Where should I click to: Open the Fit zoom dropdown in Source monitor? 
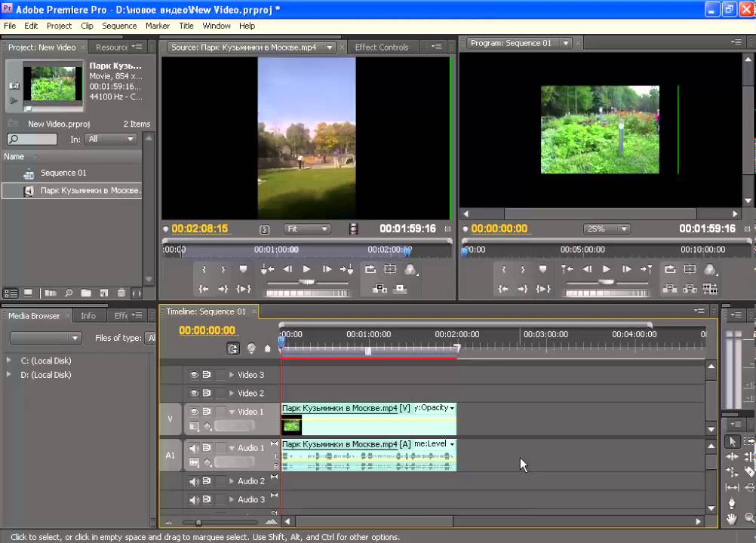(307, 229)
